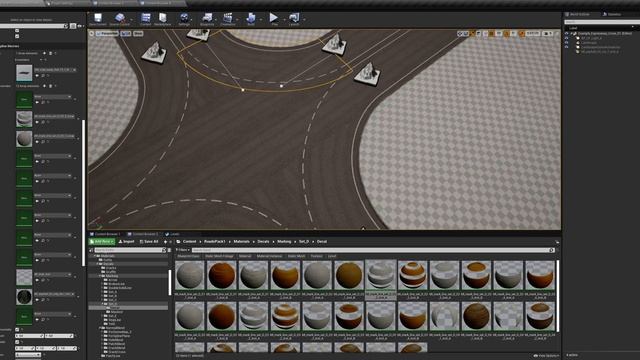Toggle the Material filter tag
Viewport: 640px width, 360px height.
point(245,256)
